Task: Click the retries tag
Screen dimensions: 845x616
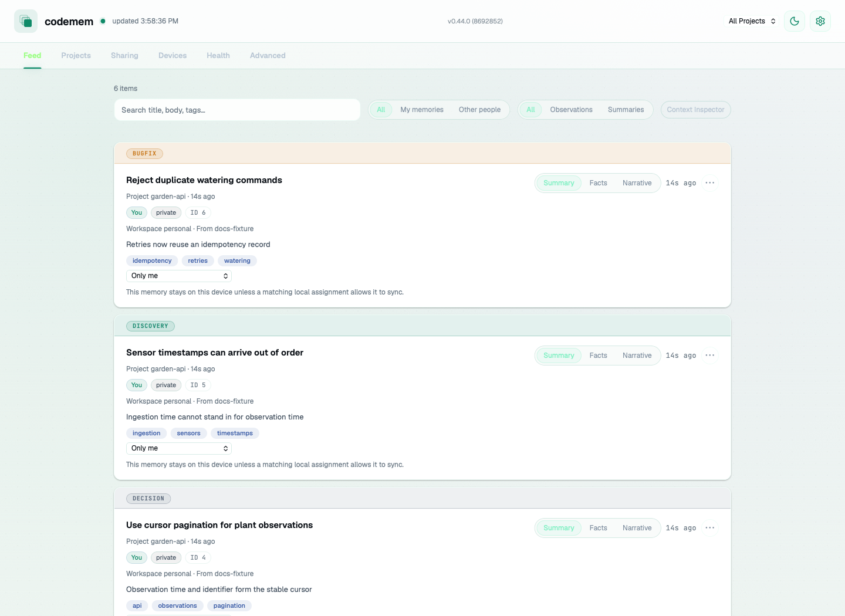Action: click(x=198, y=261)
